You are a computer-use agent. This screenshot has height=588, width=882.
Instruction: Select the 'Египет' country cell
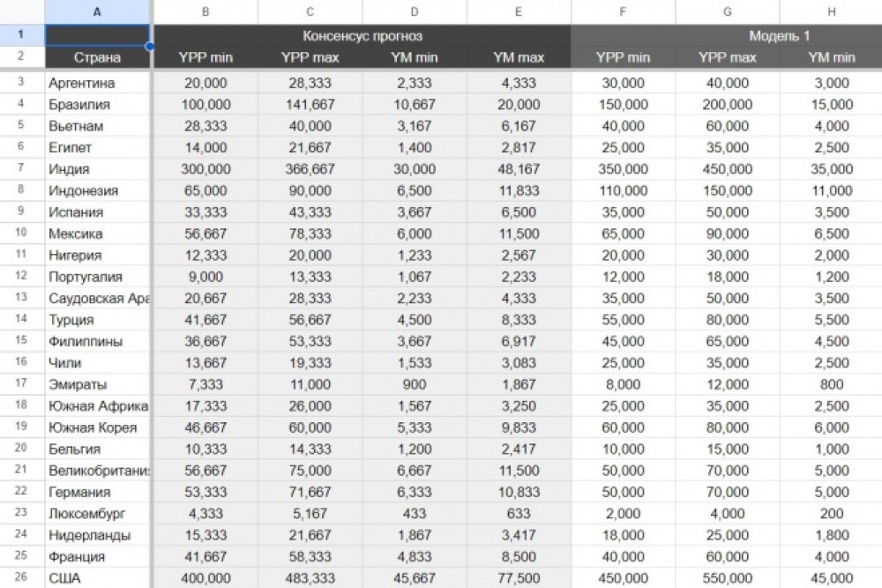97,147
